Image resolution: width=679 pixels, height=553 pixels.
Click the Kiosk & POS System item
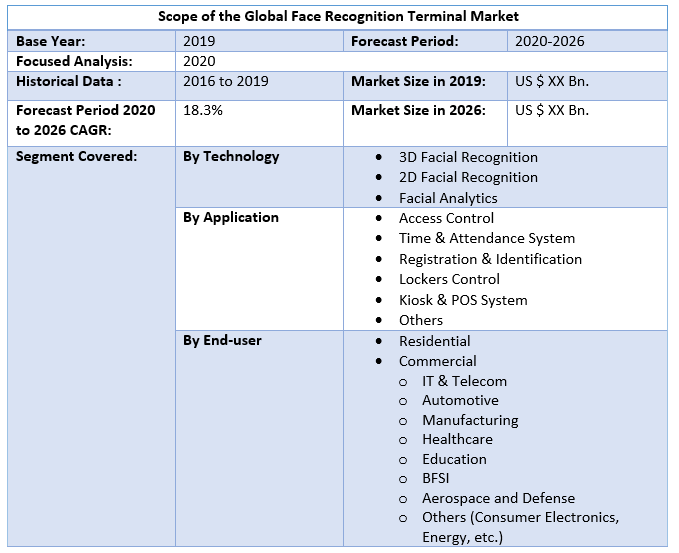click(x=463, y=300)
